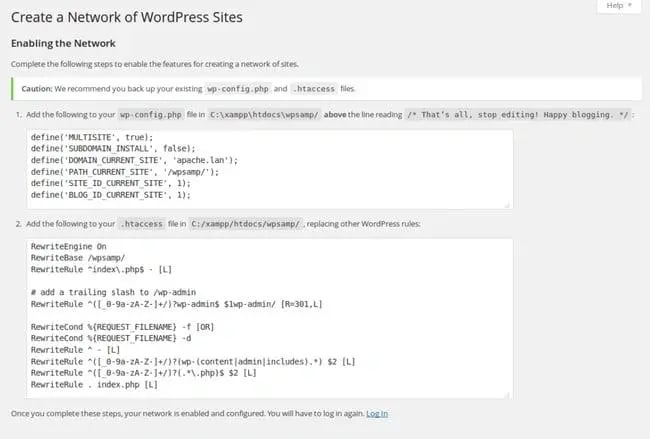The image size is (650, 439).
Task: Open the Help dropdown tab
Action: click(x=618, y=6)
